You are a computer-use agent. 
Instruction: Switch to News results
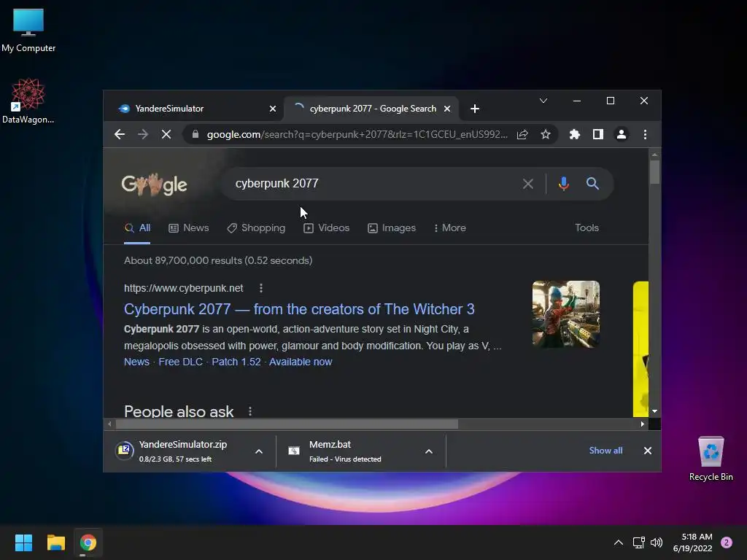tap(189, 228)
